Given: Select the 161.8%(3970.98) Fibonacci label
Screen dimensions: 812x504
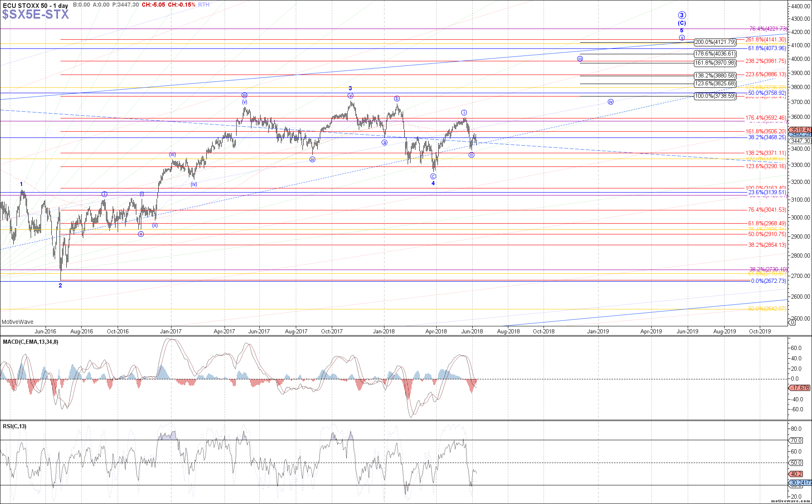Looking at the screenshot, I should click(715, 63).
